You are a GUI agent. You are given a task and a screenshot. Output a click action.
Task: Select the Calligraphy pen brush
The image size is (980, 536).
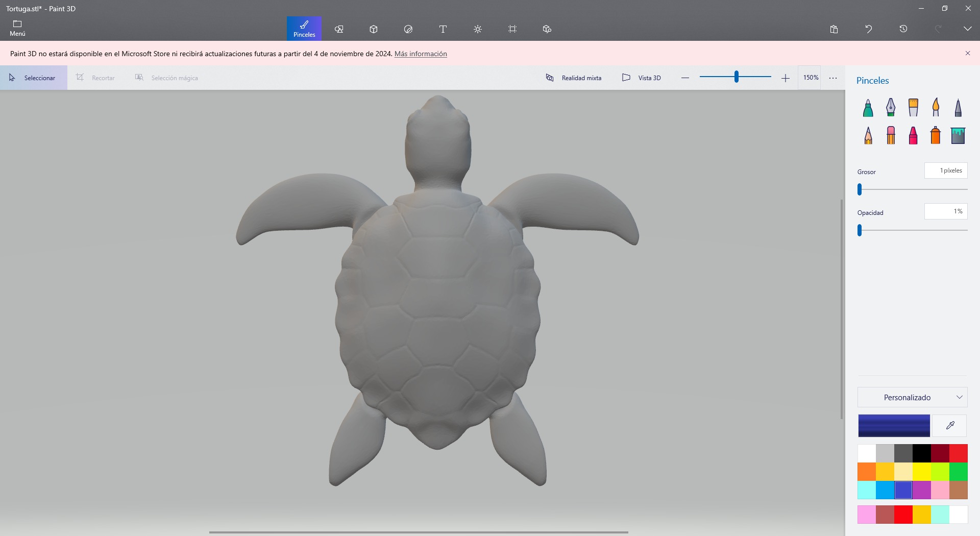tap(891, 108)
